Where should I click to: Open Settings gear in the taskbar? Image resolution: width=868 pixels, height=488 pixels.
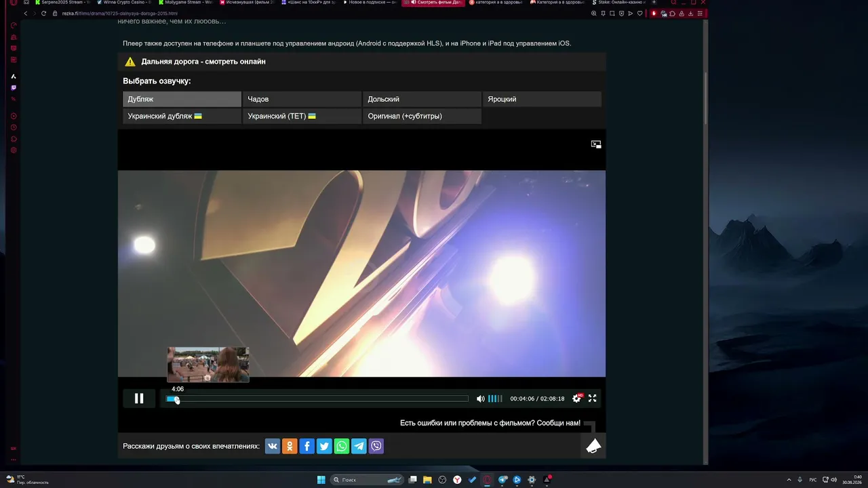click(x=532, y=480)
